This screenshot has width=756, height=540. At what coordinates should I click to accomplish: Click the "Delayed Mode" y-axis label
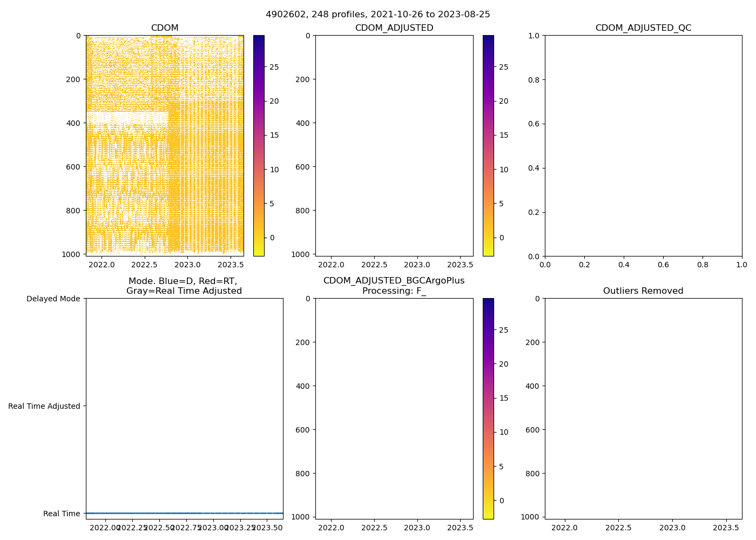[x=53, y=299]
